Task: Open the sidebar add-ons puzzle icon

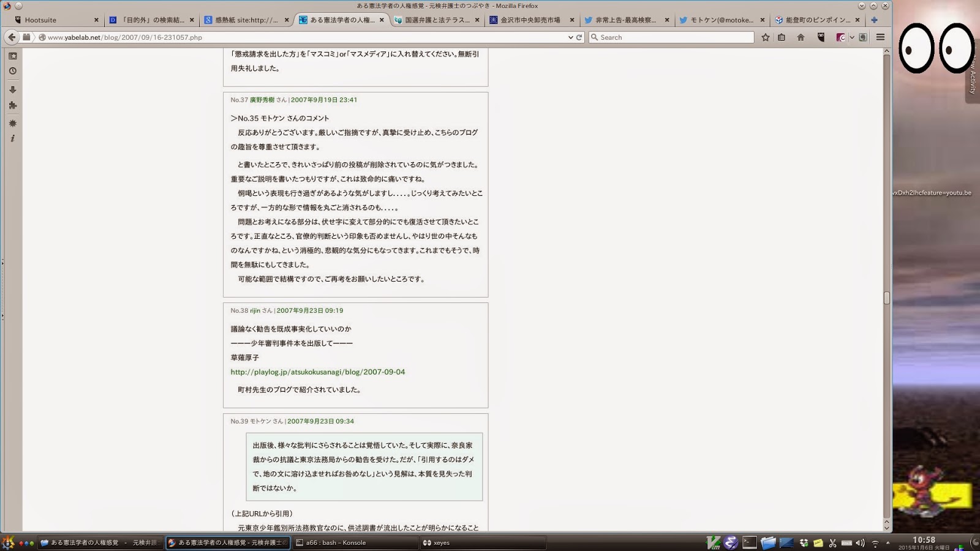Action: [12, 105]
